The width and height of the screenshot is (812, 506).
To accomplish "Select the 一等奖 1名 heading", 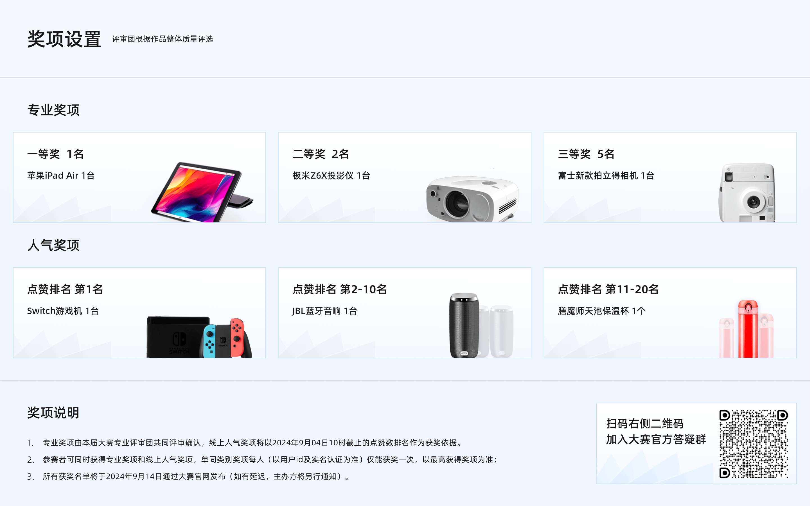I will coord(56,154).
